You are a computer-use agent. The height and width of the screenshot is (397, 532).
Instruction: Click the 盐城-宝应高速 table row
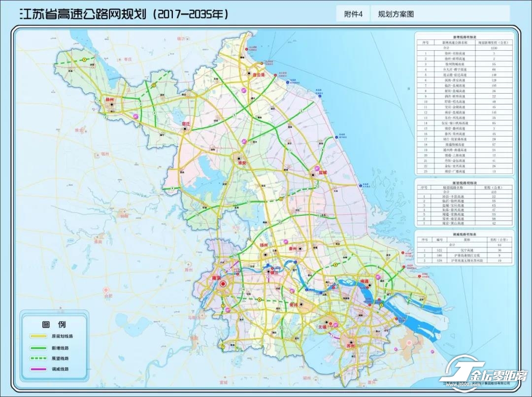[465, 205]
